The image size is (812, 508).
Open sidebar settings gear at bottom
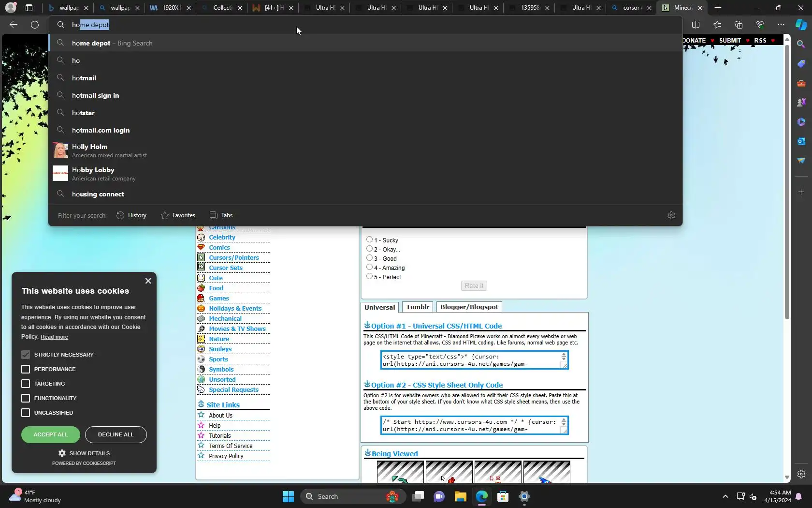801,474
